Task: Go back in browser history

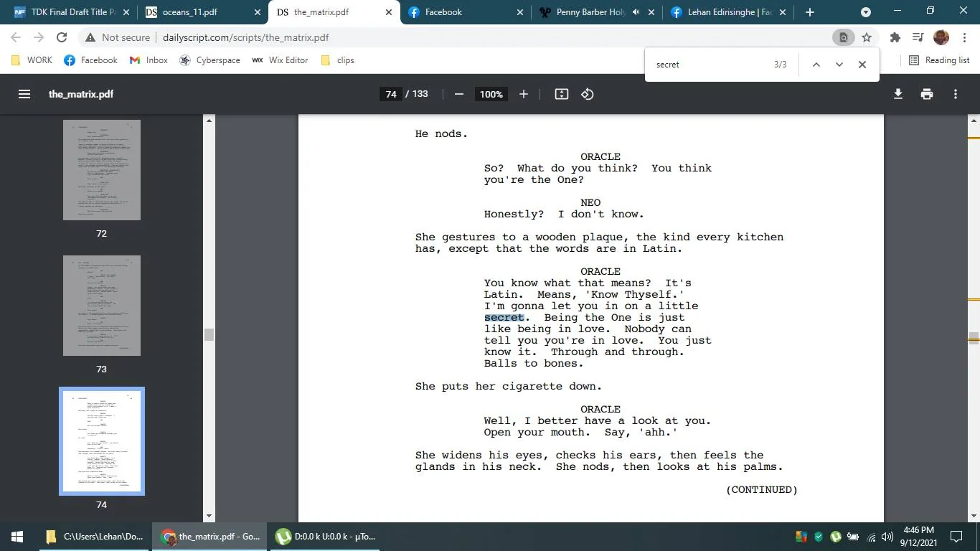Action: 16,37
